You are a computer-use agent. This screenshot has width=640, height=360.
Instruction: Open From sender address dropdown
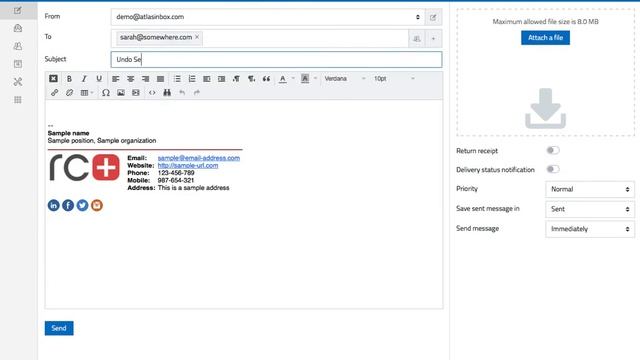(268, 17)
